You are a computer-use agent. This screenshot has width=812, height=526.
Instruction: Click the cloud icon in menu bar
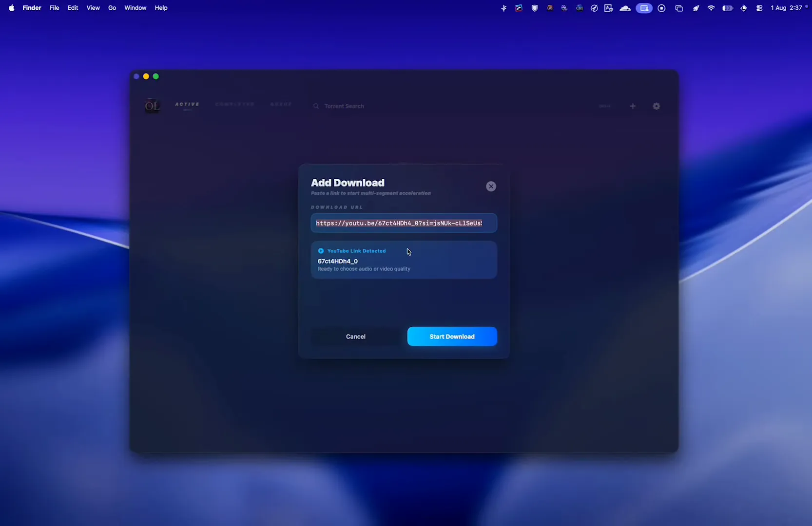(x=625, y=8)
